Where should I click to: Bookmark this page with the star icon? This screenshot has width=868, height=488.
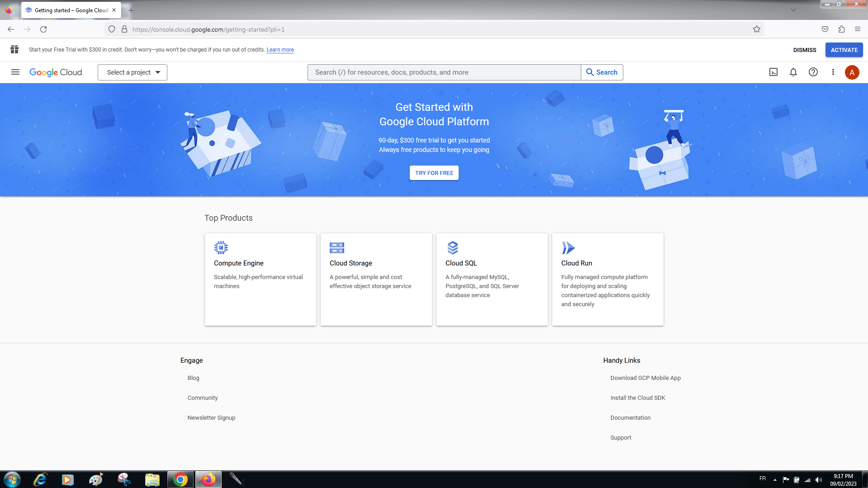[757, 29]
